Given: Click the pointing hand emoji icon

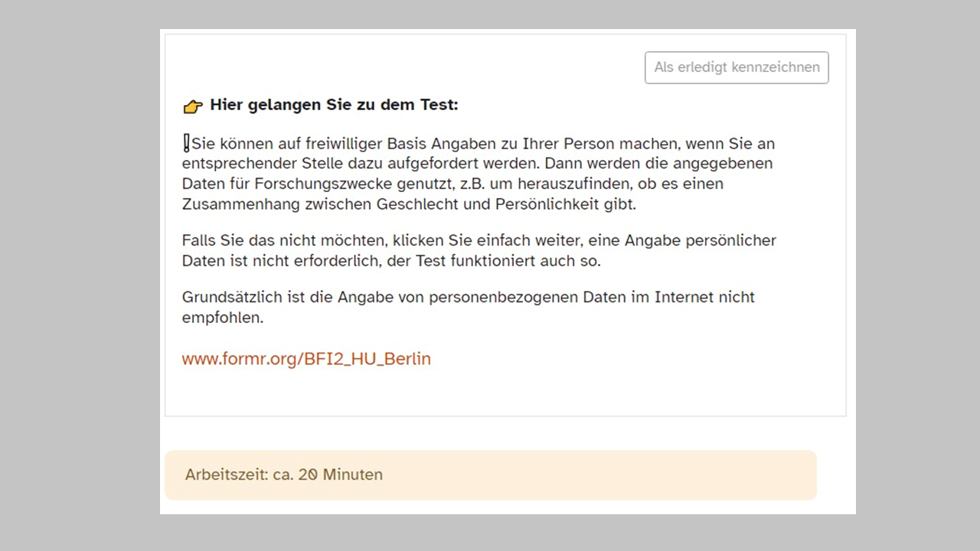Looking at the screenshot, I should click(x=193, y=106).
